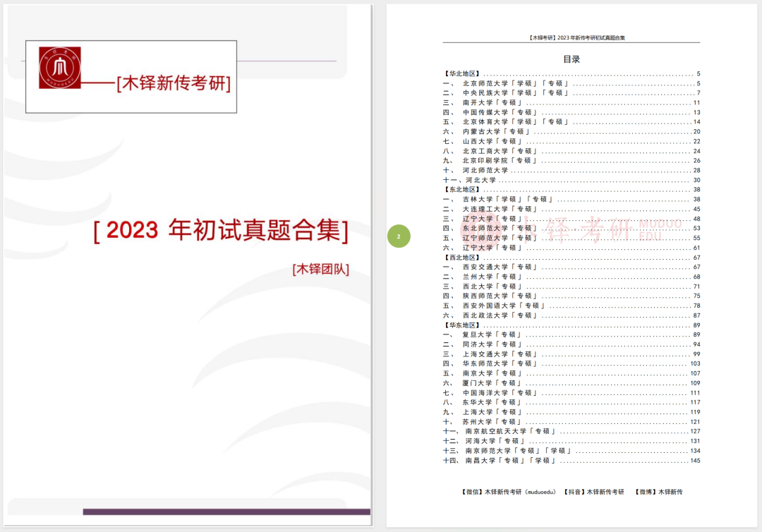Select the 大连理工大学「专硕」 row
This screenshot has width=762, height=532.
(x=571, y=209)
